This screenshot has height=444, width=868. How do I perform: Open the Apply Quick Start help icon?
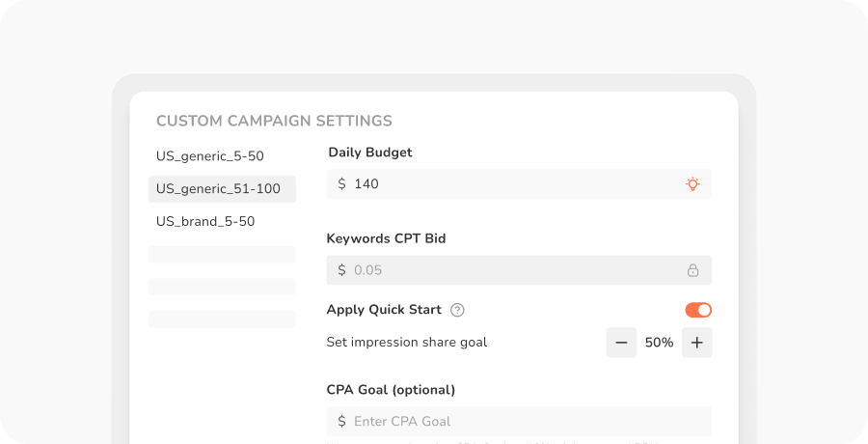click(x=458, y=310)
